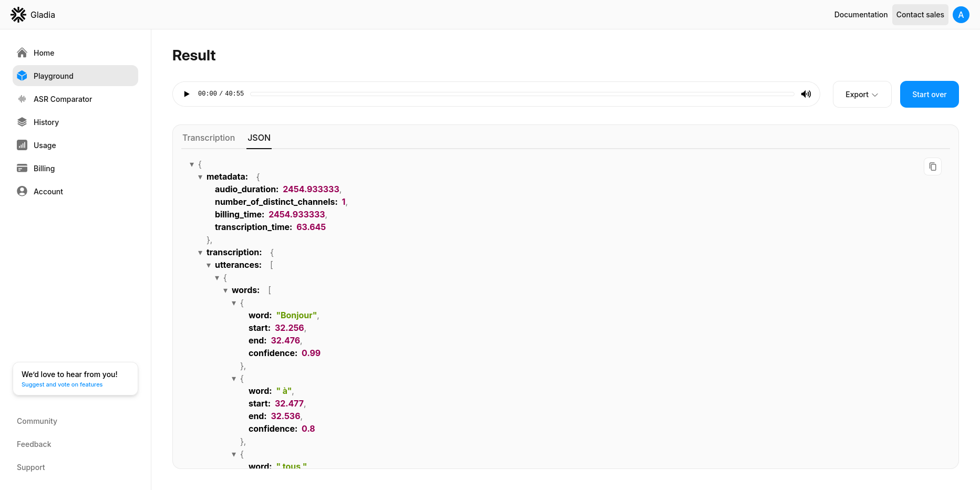Image resolution: width=980 pixels, height=490 pixels.
Task: Collapse the utterances array node
Action: tap(209, 265)
